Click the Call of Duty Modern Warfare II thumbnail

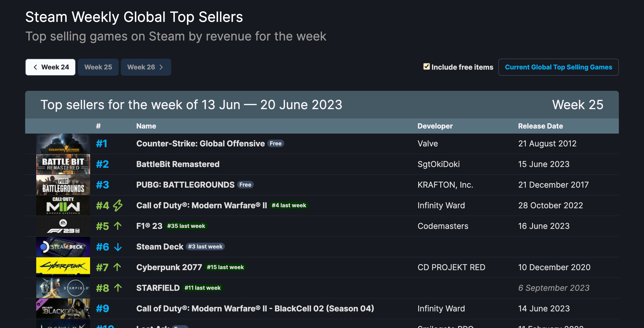click(x=63, y=206)
